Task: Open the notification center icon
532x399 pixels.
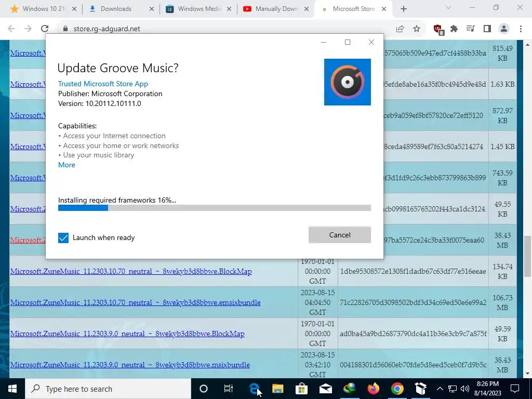Action: 515,389
